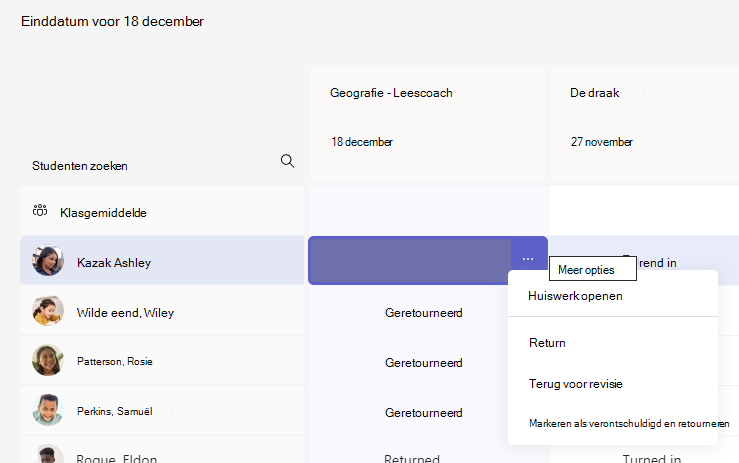Click Wilde eend, Wiley's avatar
This screenshot has width=739, height=463.
pos(48,310)
